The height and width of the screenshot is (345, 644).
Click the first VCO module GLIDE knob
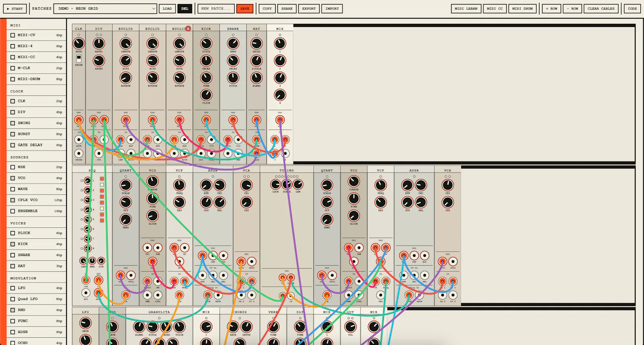[153, 215]
